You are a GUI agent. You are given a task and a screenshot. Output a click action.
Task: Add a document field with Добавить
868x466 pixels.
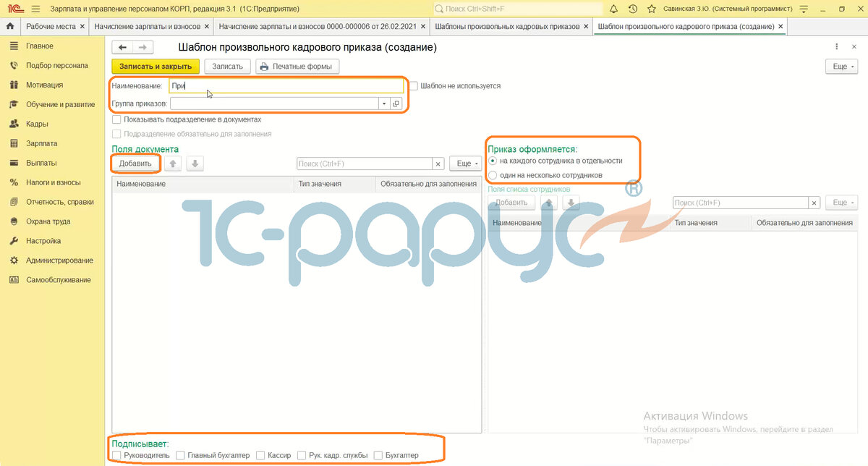point(135,164)
